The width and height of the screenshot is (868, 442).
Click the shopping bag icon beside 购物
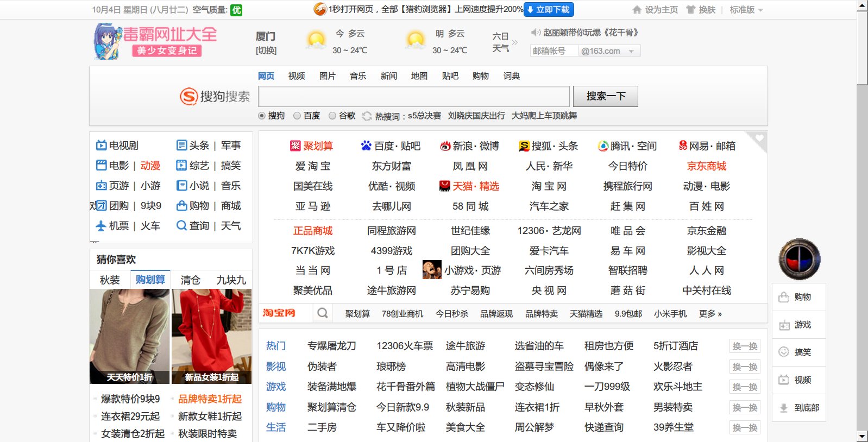[182, 206]
